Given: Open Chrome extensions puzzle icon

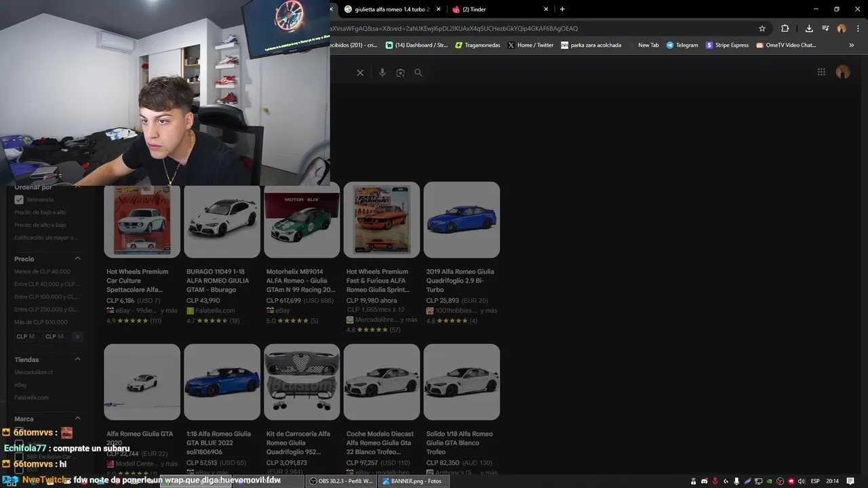Looking at the screenshot, I should [785, 28].
